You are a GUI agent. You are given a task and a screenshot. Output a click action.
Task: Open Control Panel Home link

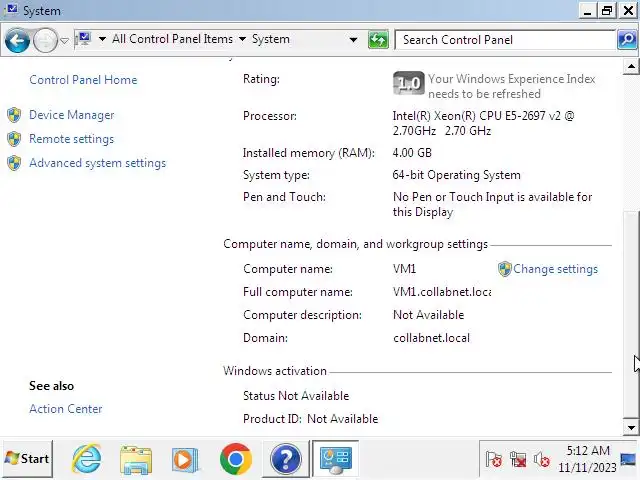(x=83, y=80)
